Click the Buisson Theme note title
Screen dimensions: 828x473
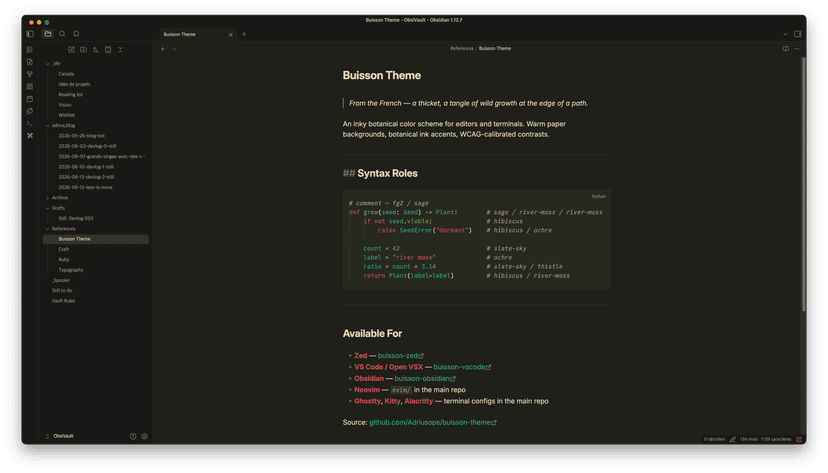pos(381,75)
